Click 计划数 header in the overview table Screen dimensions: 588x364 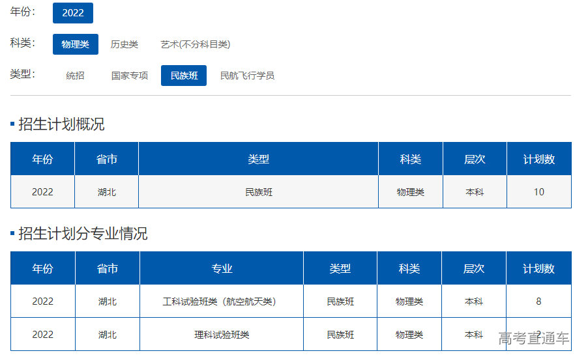point(538,160)
